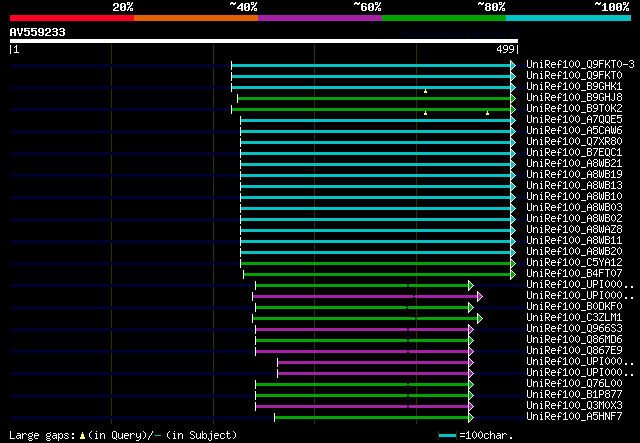Viewport: 640px width, 443px height.
Task: Click the green alignment bar of UniRef100_A5HNF7
Action: 371,418
